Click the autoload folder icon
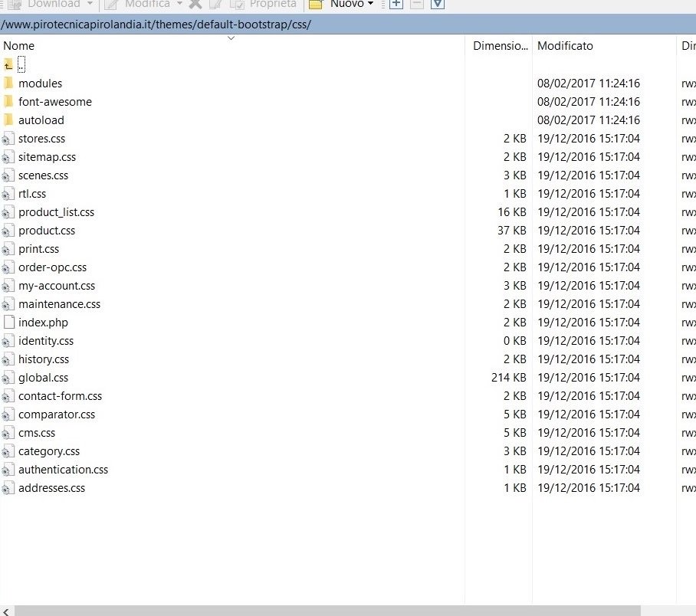Screen dimensions: 696x616 [8, 120]
